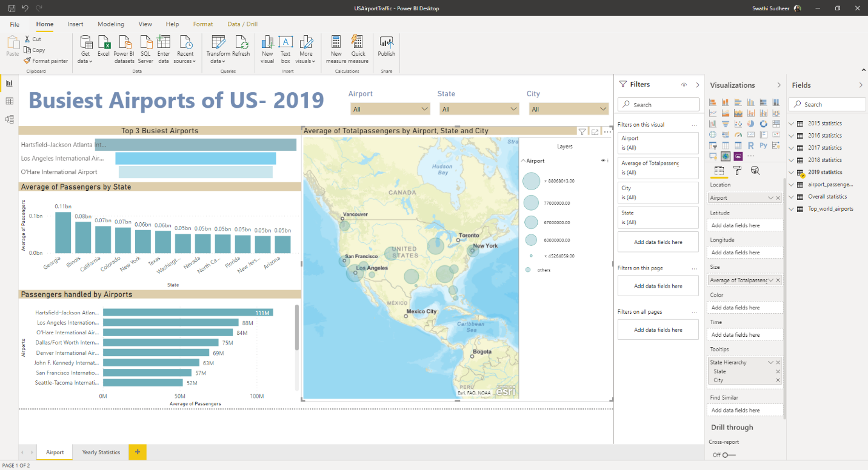Open the Format paint-roller tab
The image size is (868, 470).
pos(737,171)
